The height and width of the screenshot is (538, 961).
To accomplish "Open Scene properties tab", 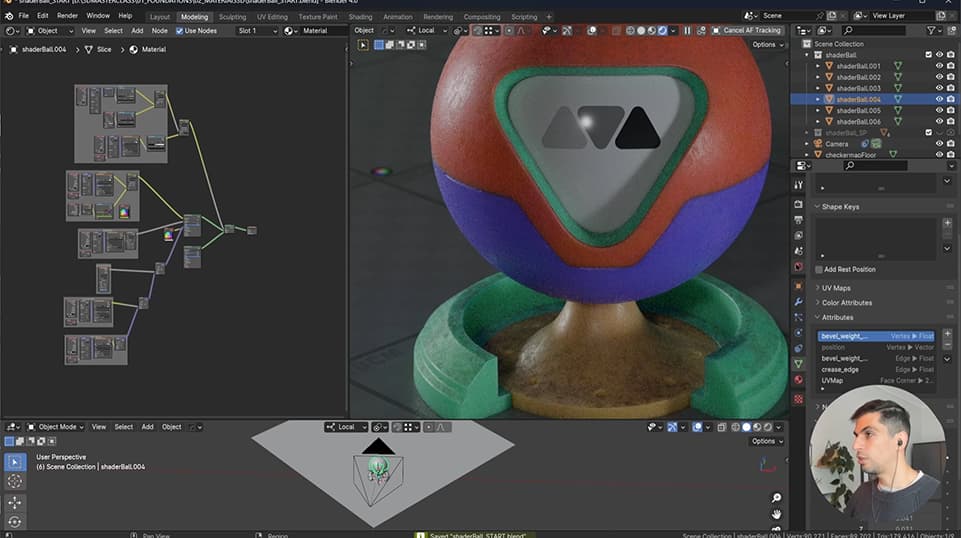I will [798, 251].
